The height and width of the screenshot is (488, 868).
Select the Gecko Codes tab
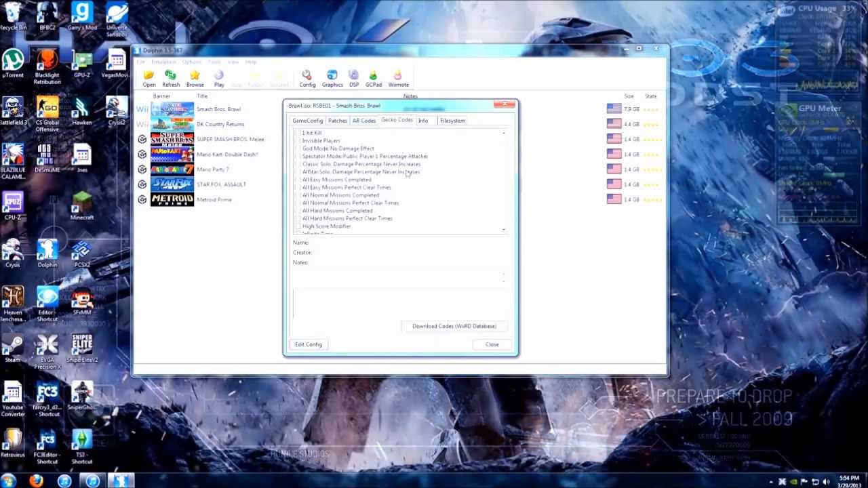tap(397, 120)
